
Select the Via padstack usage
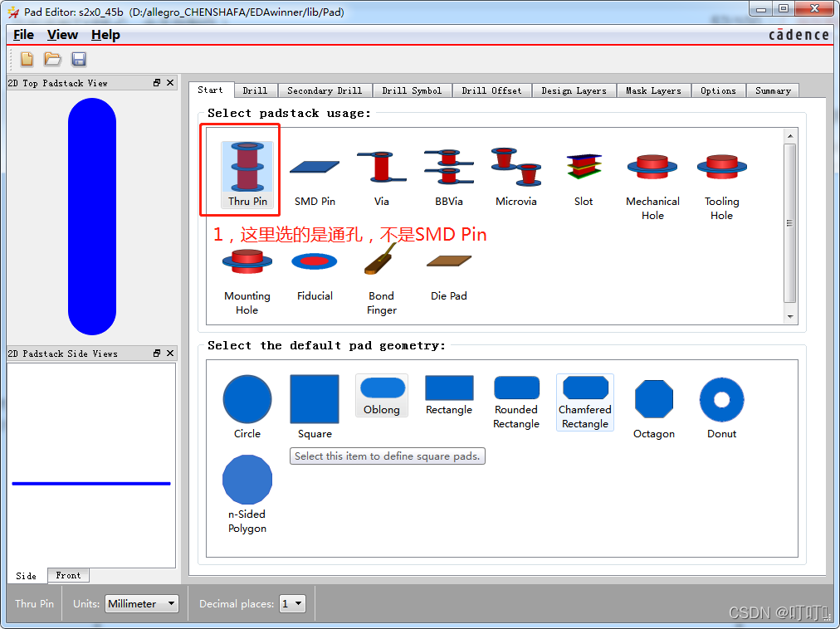[x=382, y=178]
